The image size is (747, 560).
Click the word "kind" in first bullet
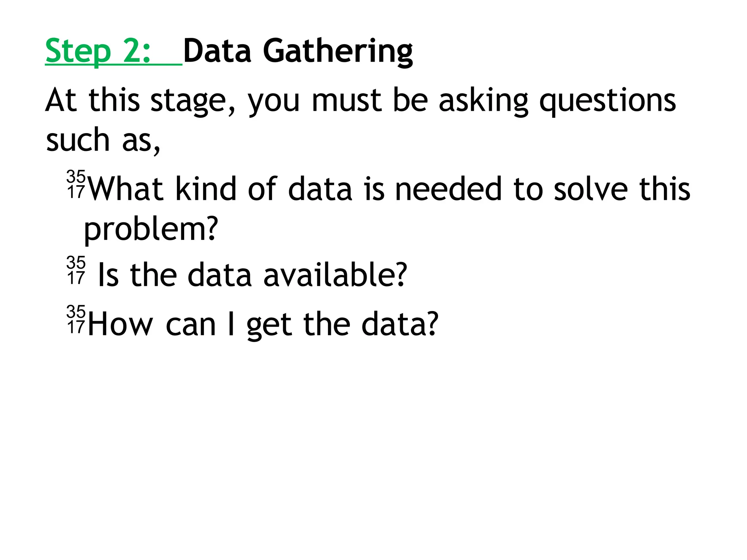[x=206, y=189]
